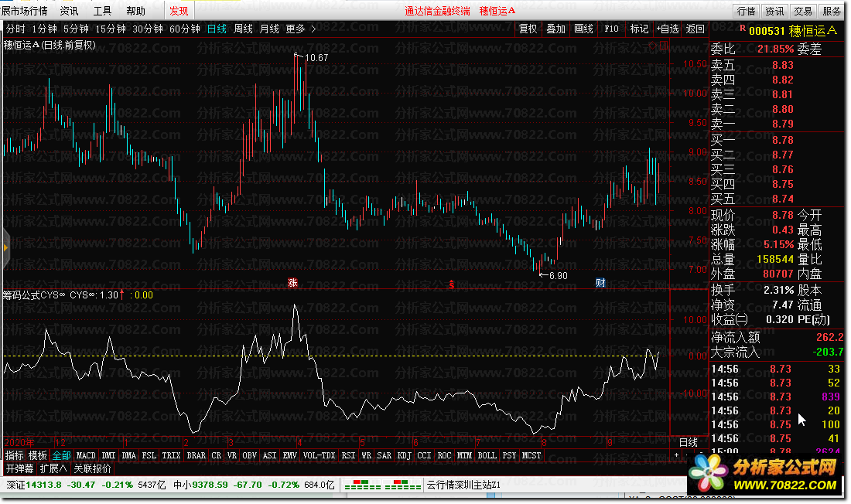
Task: Click the market breadth bar indicator in status bar
Action: pyautogui.click(x=383, y=485)
